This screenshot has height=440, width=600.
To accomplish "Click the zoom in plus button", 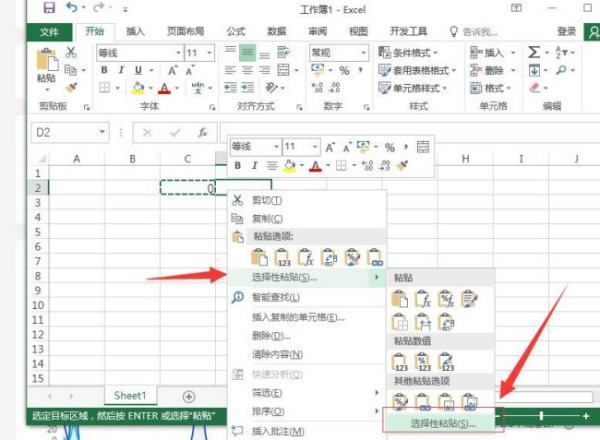I will point(586,416).
